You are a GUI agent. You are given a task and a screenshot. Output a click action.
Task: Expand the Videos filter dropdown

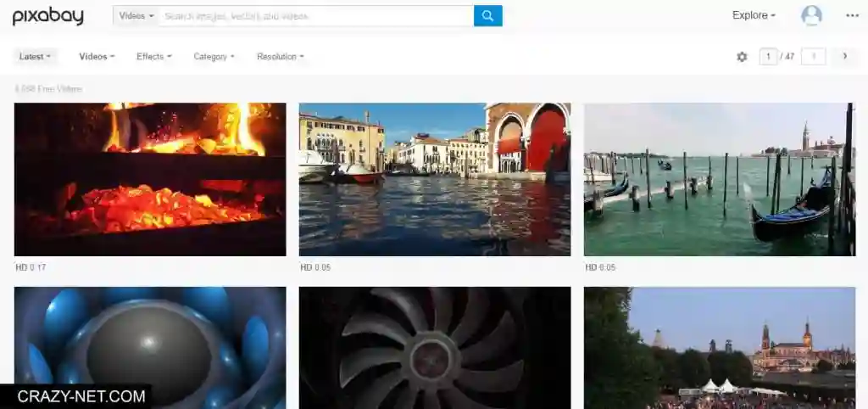click(97, 57)
